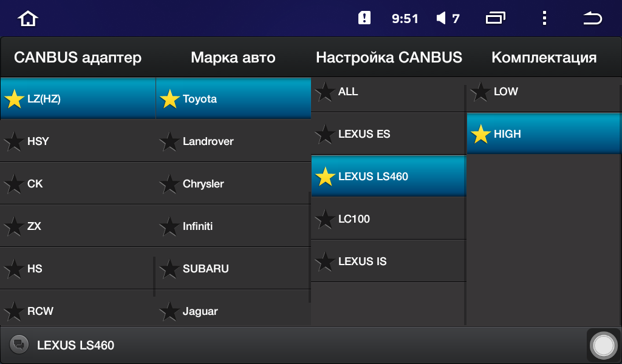Open the recent apps window icon
Viewport: 622px width, 364px height.
point(496,18)
